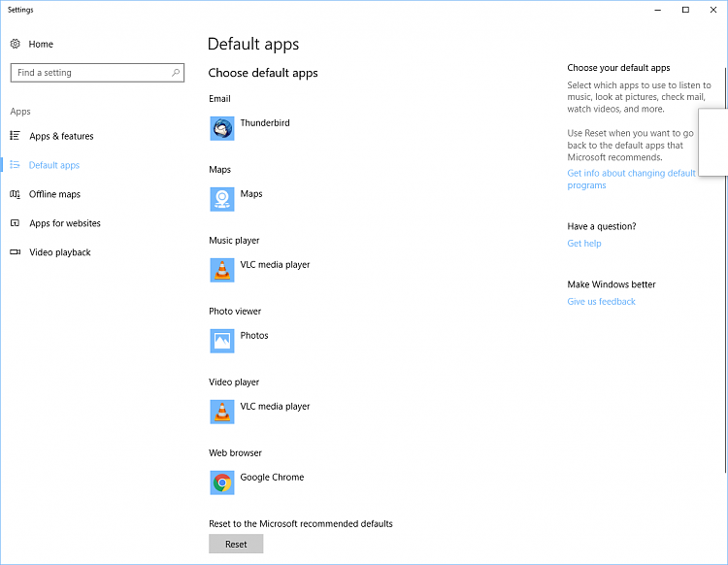Click the Thunderbird email app icon

(x=222, y=128)
